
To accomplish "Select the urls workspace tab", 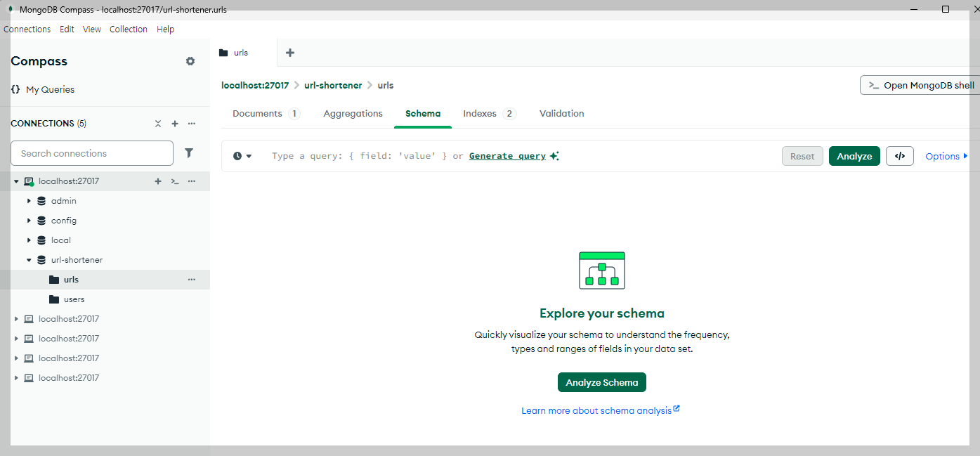I will coord(243,53).
